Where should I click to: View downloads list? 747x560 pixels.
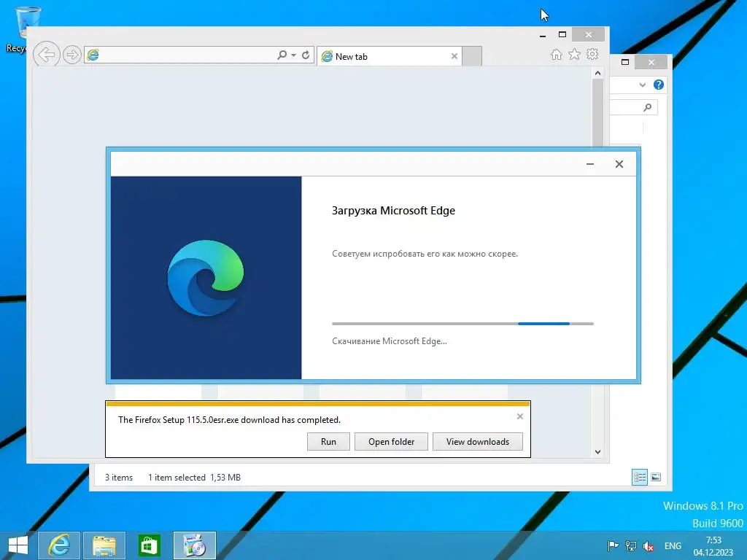click(477, 442)
